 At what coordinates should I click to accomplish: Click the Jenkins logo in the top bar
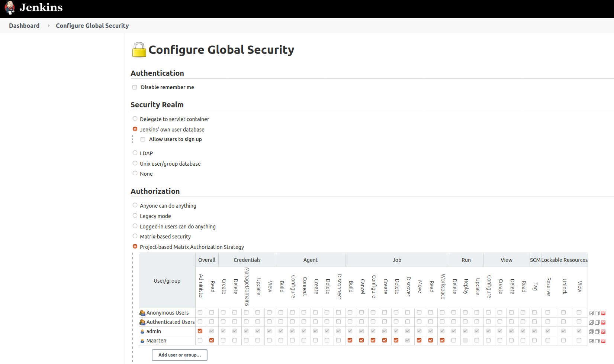tap(10, 7)
